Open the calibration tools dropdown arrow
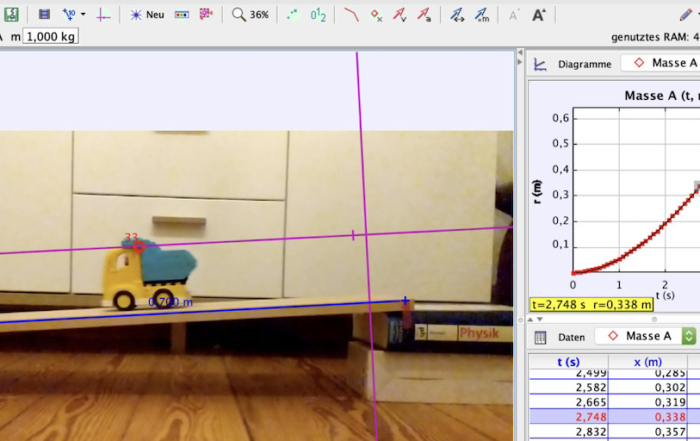The height and width of the screenshot is (441, 700). click(x=83, y=15)
